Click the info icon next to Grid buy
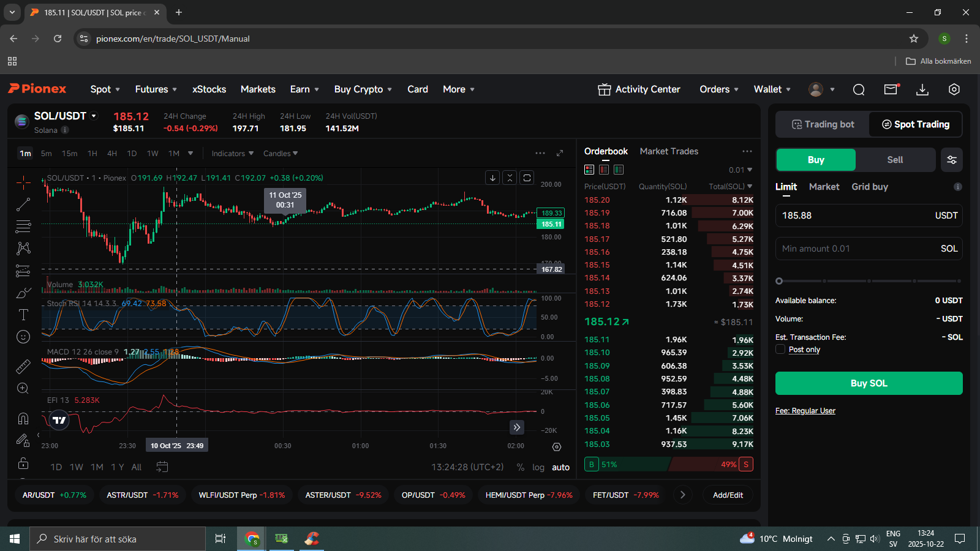Screen dimensions: 980x551 [958, 187]
